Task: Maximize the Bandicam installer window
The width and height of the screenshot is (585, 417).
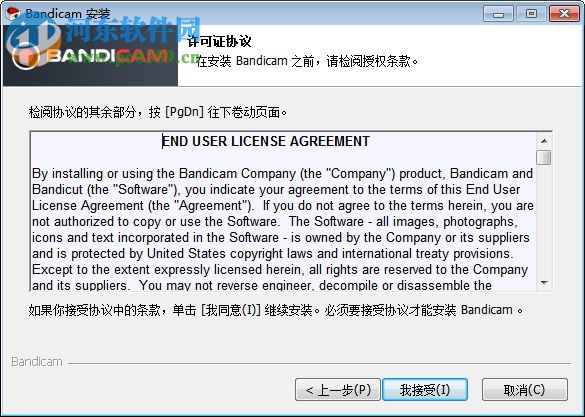Action: point(531,14)
